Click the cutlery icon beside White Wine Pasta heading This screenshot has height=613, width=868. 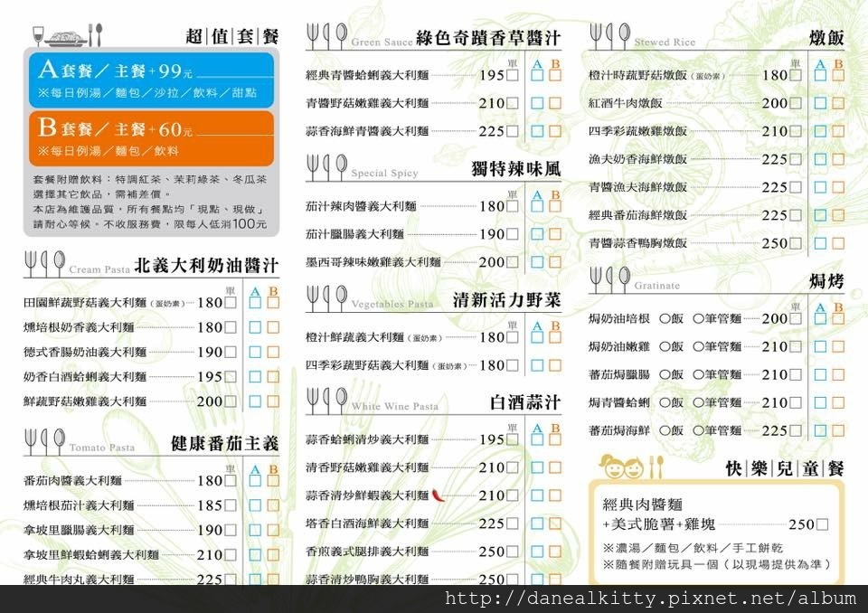[326, 401]
